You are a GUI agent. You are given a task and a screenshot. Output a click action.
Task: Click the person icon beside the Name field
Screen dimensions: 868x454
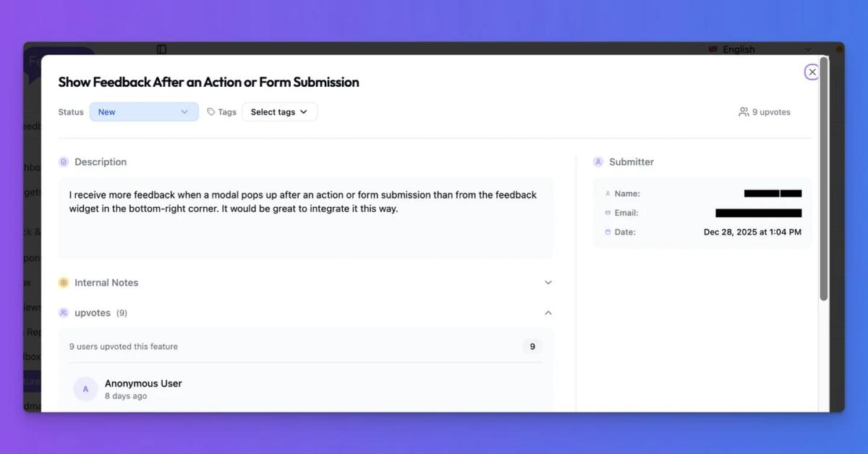coord(608,193)
